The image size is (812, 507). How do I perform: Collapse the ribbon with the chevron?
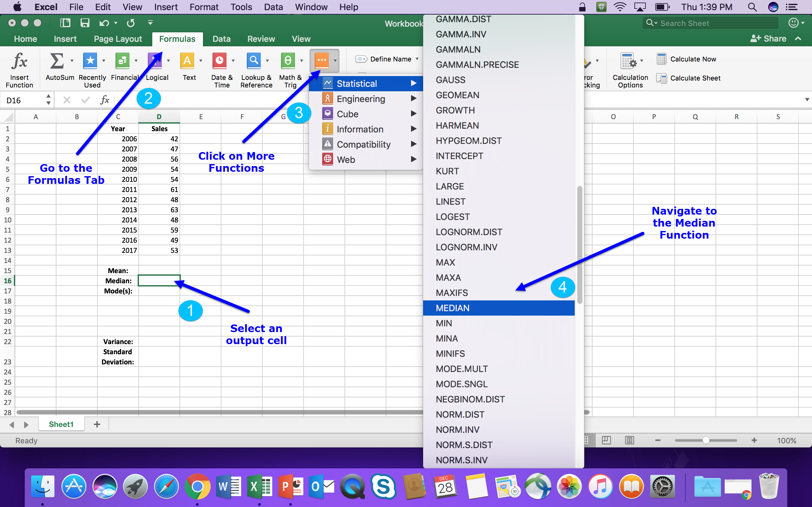798,39
